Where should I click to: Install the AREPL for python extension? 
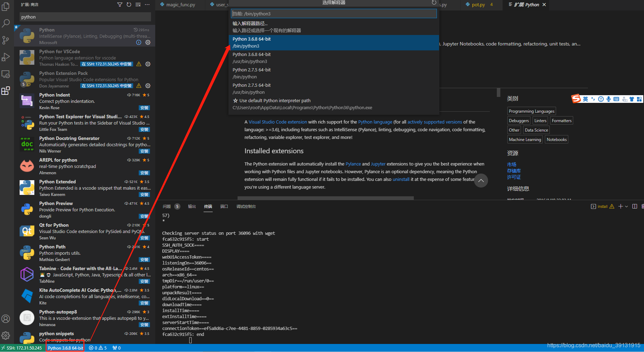[144, 173]
